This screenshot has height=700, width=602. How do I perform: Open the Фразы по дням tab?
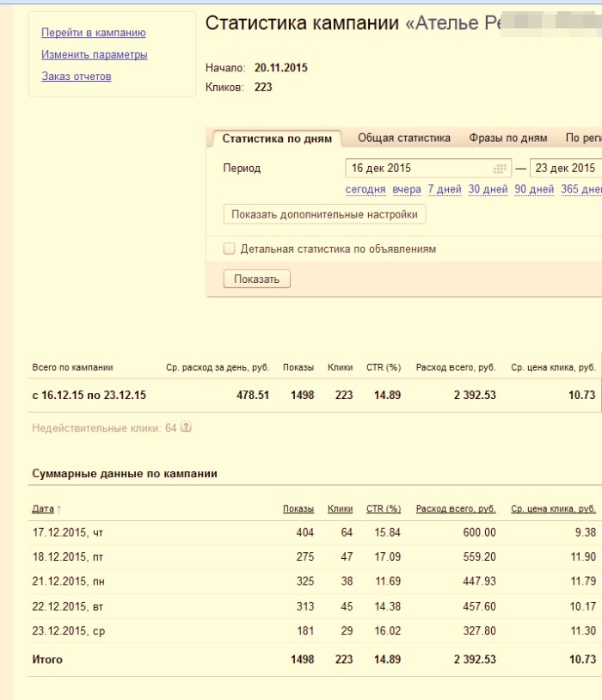tap(508, 138)
